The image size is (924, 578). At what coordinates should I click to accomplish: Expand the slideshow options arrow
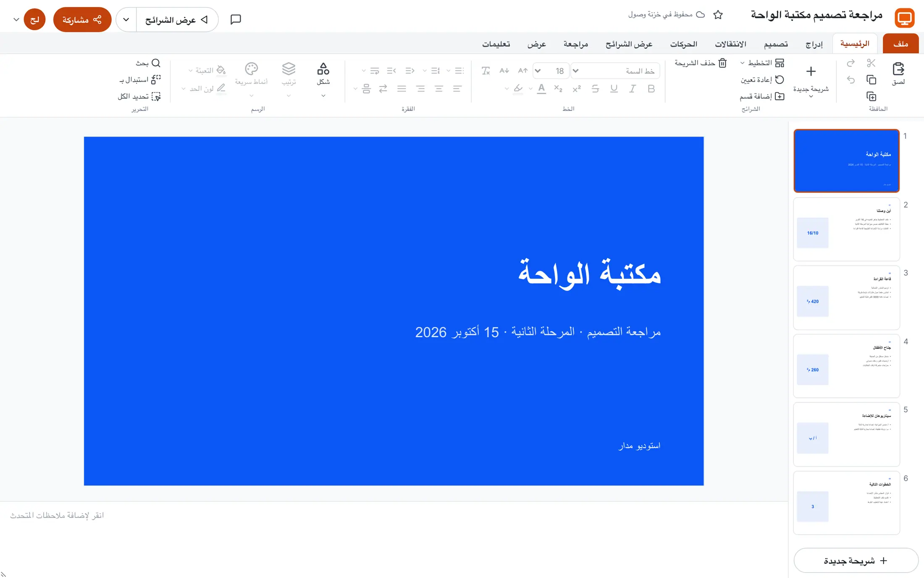coord(126,19)
